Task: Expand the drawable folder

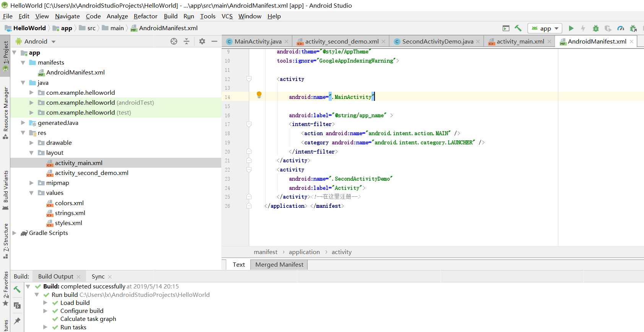Action: click(31, 143)
